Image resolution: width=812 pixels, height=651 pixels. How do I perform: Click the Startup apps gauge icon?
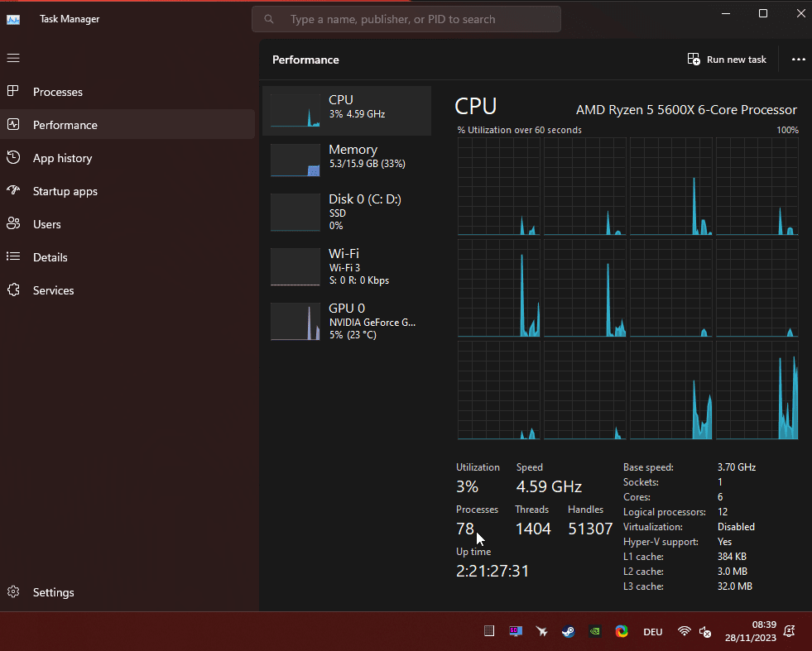coord(13,190)
